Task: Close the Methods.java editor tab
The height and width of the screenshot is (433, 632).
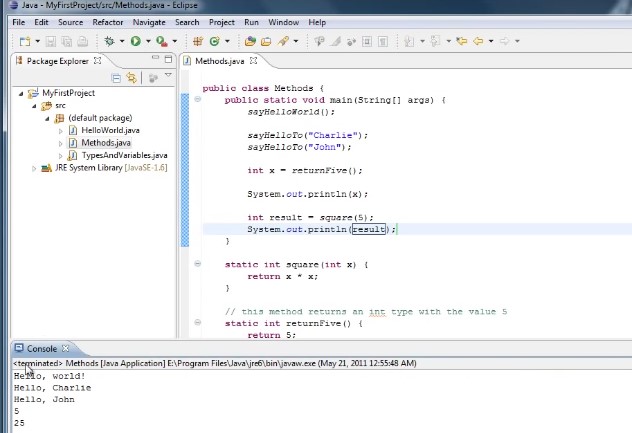Action: tap(252, 61)
